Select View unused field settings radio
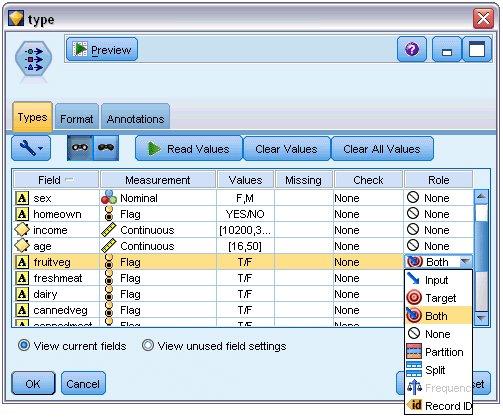503x418 pixels. coord(148,345)
